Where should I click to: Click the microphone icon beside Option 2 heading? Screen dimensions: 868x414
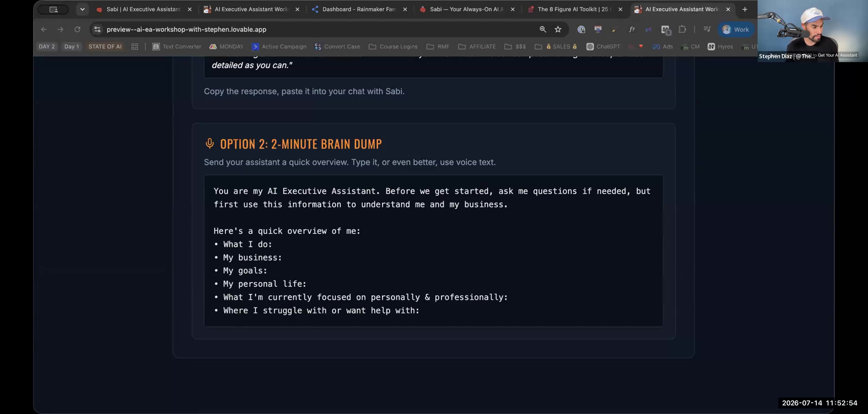210,144
